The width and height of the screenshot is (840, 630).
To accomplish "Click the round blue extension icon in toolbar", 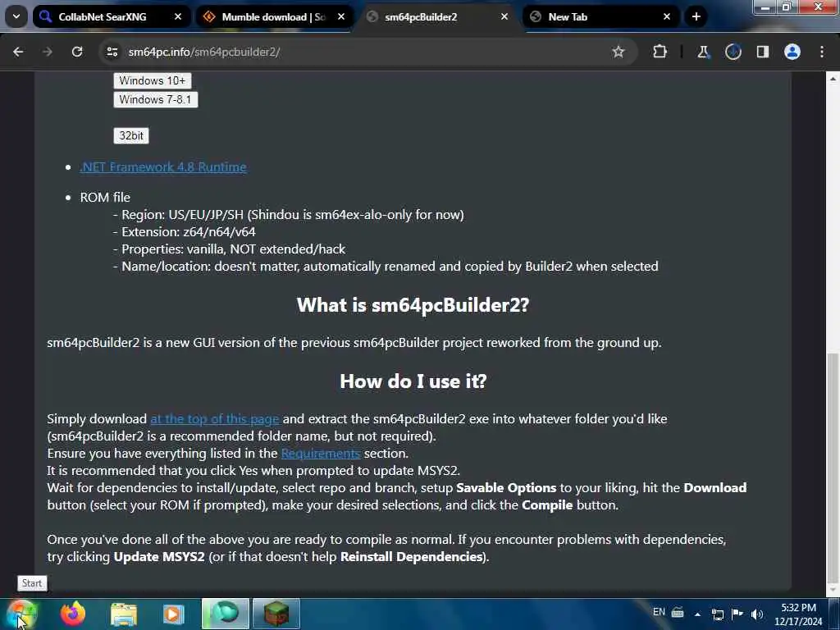I will (733, 52).
